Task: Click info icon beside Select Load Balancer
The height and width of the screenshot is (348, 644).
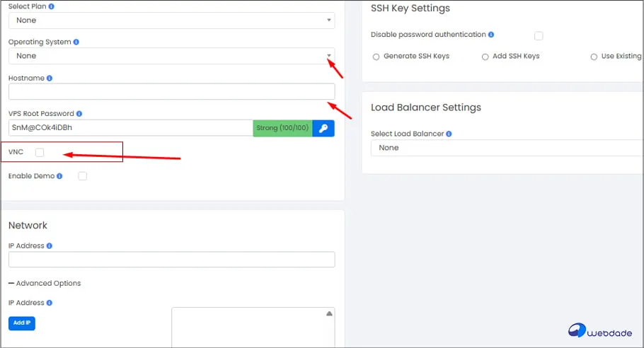Action: click(449, 134)
